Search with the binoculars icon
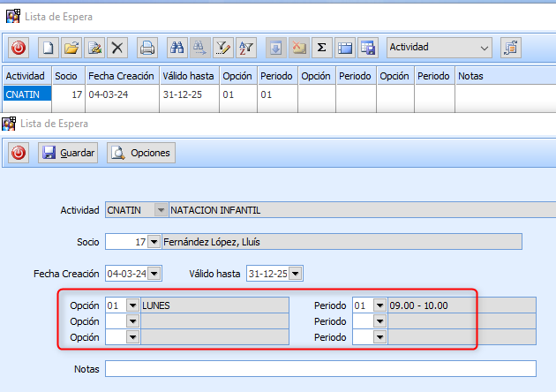 click(177, 47)
